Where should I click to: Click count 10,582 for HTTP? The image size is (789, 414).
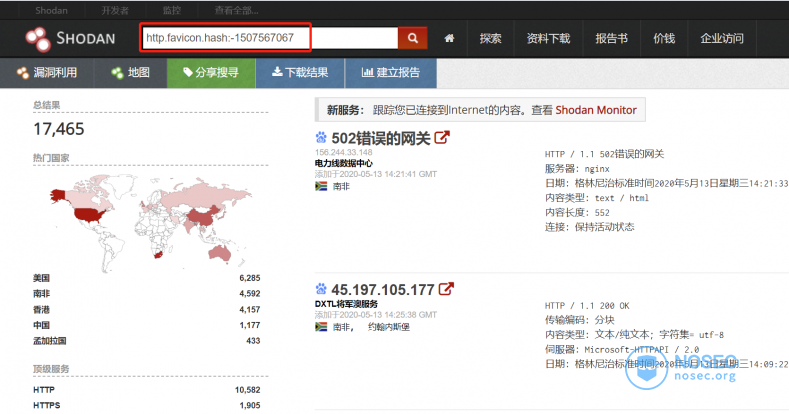point(248,389)
